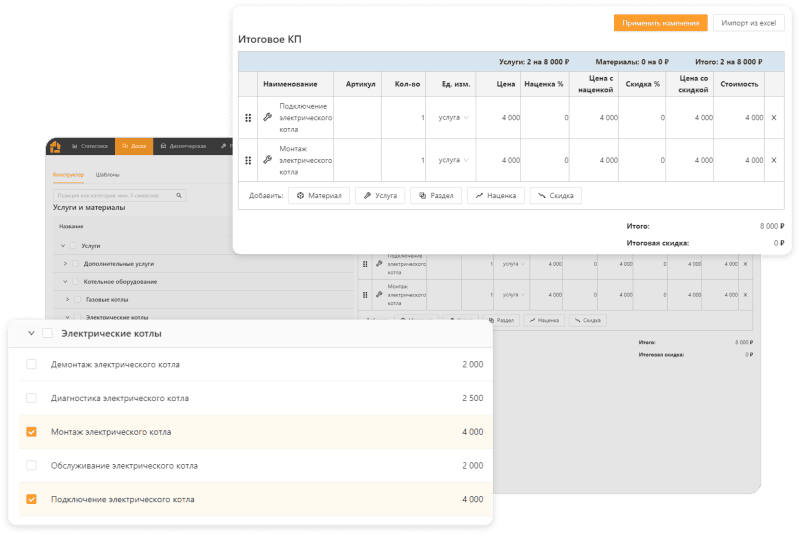
Task: Check Демонтаж электрического котла checkbox
Action: [x=31, y=364]
